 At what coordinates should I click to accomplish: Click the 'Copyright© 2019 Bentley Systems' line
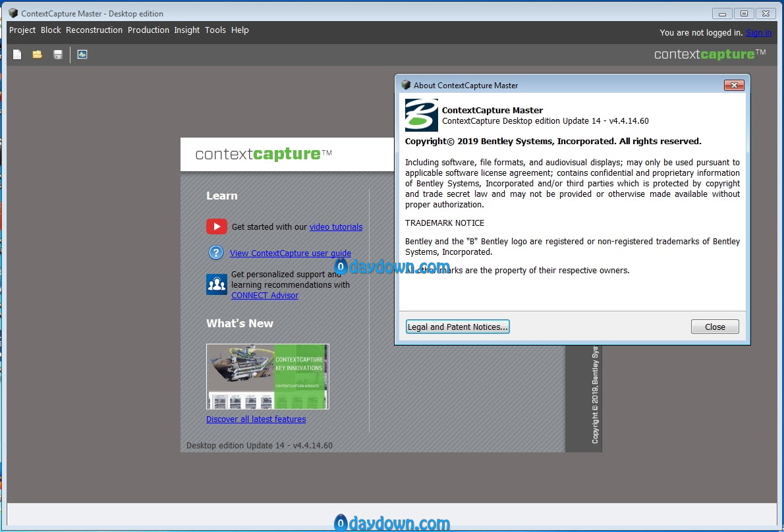coord(553,142)
